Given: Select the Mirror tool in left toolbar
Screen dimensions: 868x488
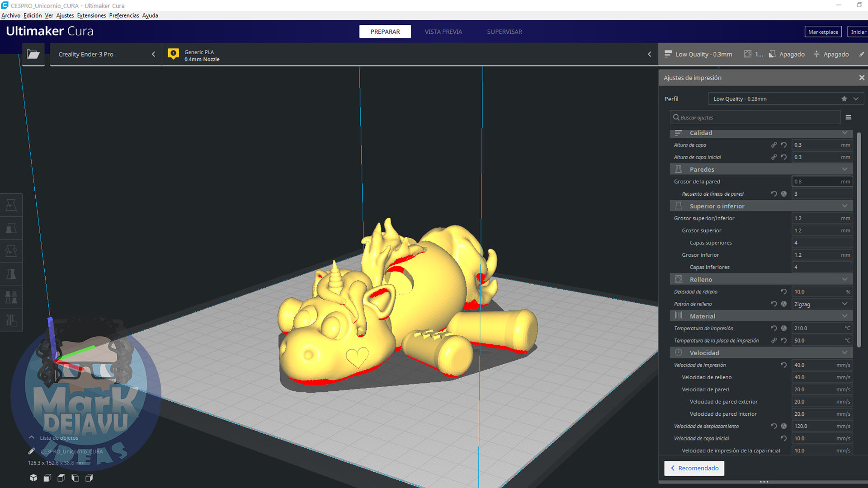Looking at the screenshot, I should 11,274.
